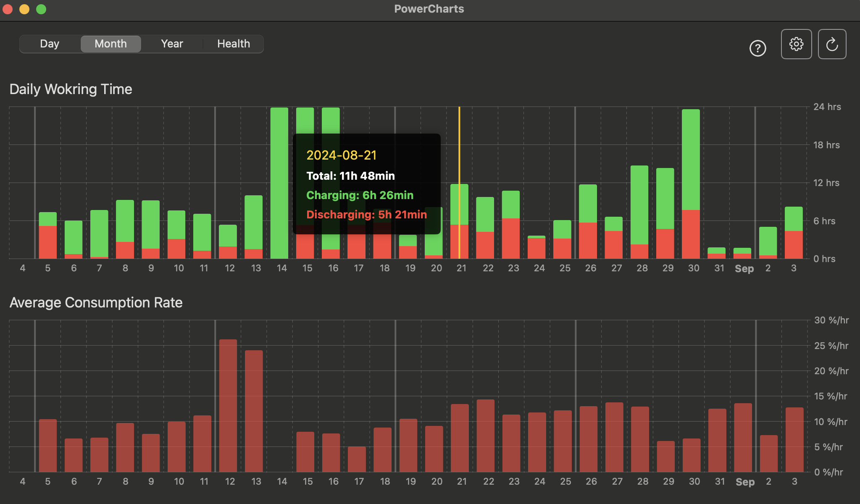
Task: Click the day 14 bar in Daily Working Time
Action: 279,183
